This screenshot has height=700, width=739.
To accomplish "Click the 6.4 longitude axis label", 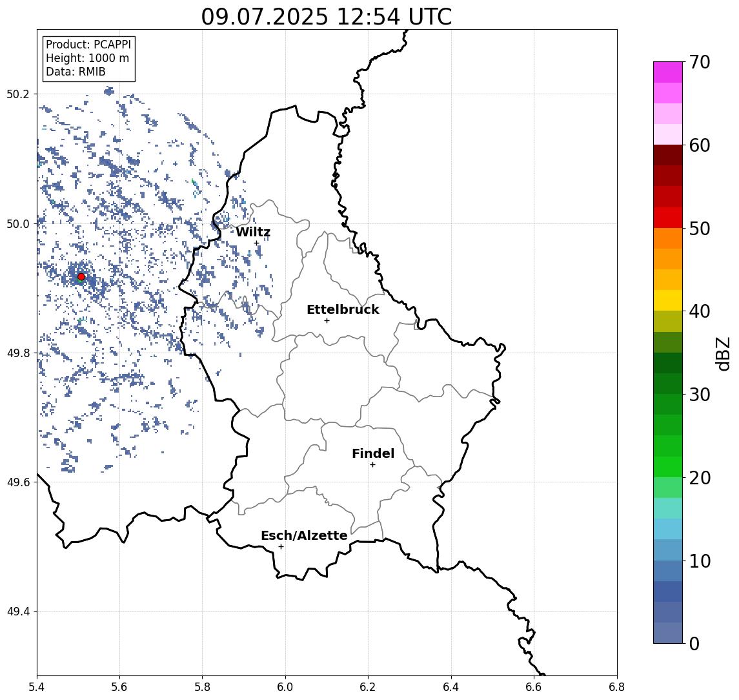I will click(451, 687).
